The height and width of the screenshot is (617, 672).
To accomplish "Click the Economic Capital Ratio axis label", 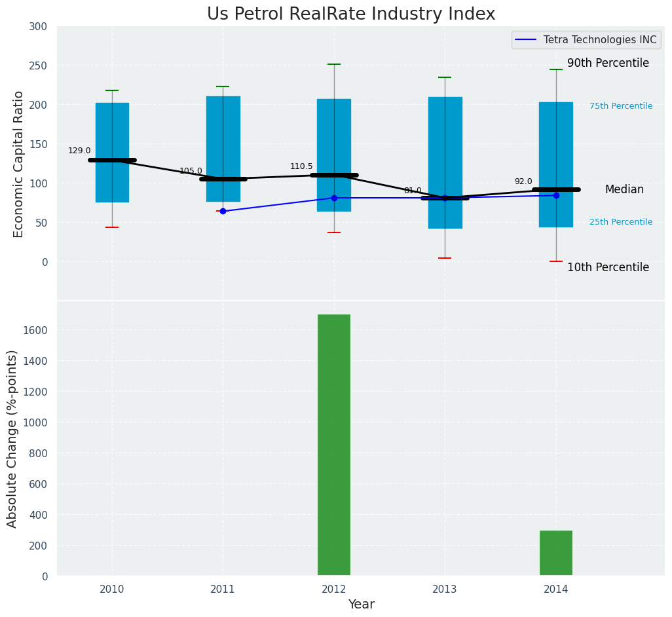I will click(18, 164).
